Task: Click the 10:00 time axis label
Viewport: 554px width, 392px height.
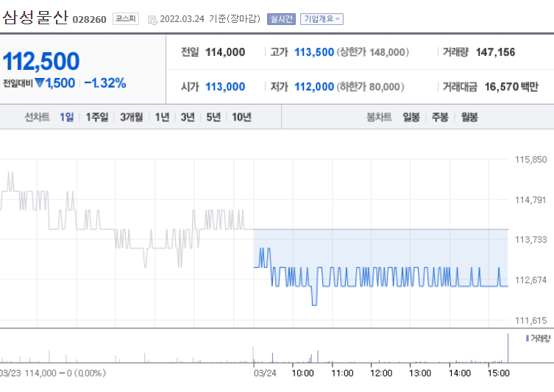Action: (x=303, y=373)
